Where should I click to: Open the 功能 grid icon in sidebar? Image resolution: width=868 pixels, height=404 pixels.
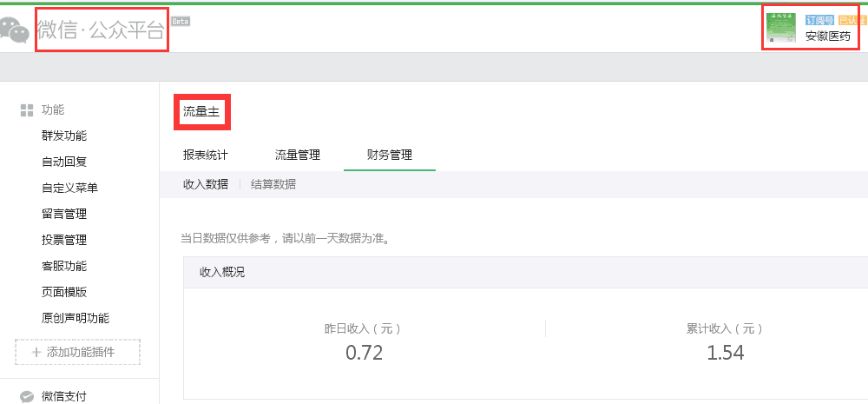pos(27,110)
